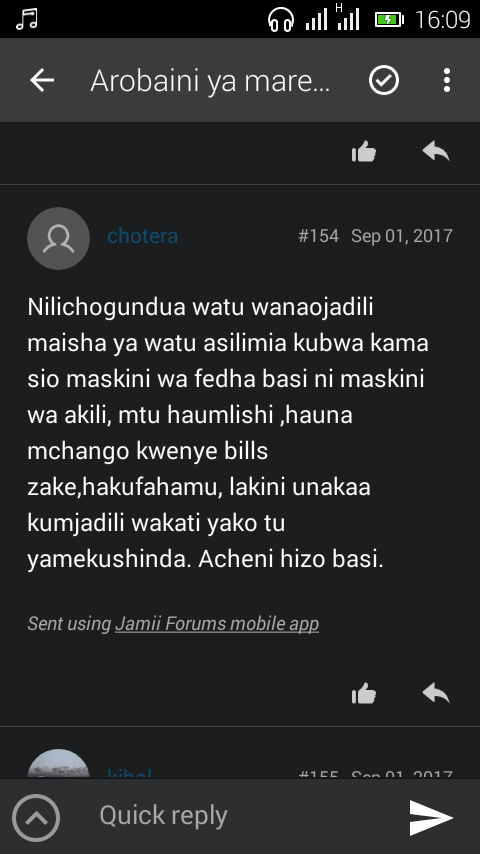Reply to chotera's post using arrow icon
The height and width of the screenshot is (854, 480).
[436, 693]
